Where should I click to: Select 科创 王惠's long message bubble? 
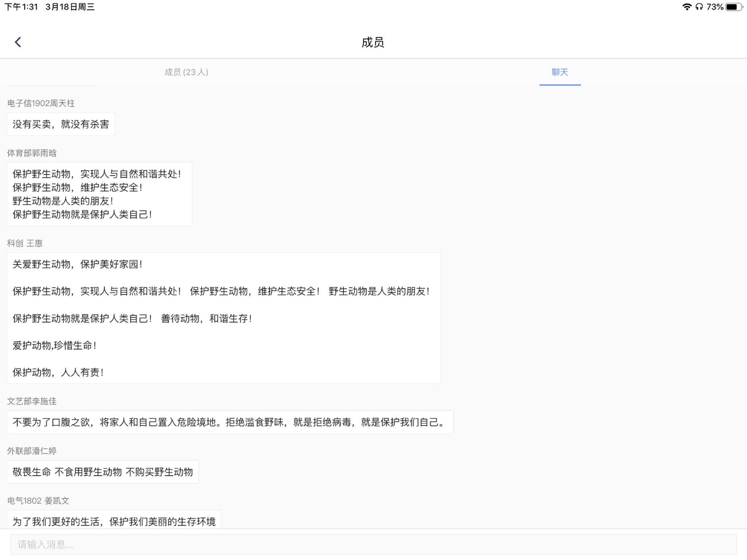pos(224,318)
